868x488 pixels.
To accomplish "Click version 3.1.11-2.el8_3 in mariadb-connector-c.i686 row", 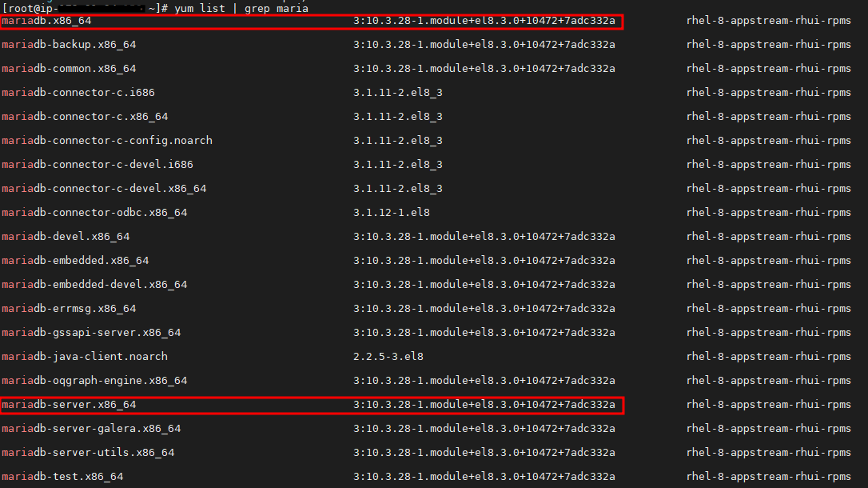I will click(x=398, y=93).
